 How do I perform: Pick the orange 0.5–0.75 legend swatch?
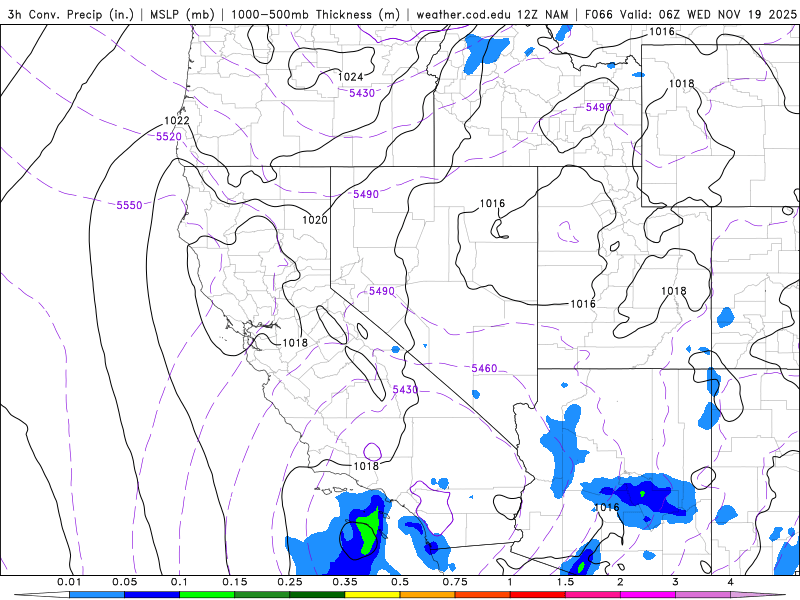tap(427, 595)
